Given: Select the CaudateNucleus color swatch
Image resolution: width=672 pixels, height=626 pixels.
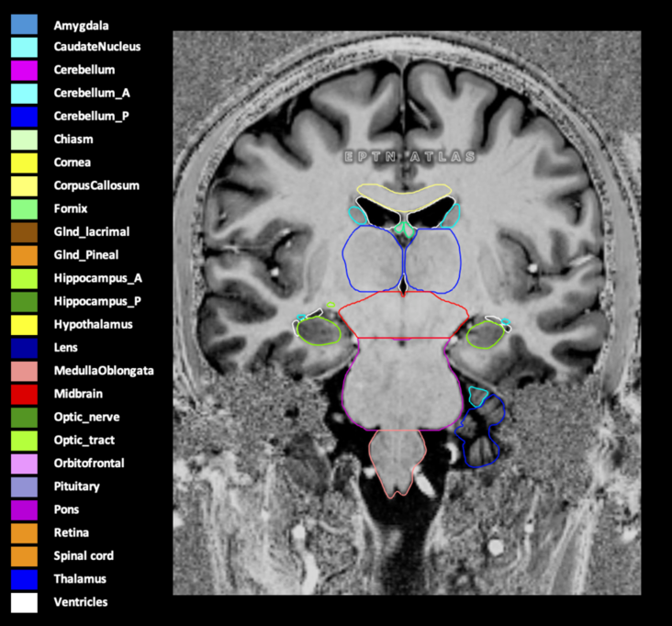Looking at the screenshot, I should pyautogui.click(x=24, y=48).
